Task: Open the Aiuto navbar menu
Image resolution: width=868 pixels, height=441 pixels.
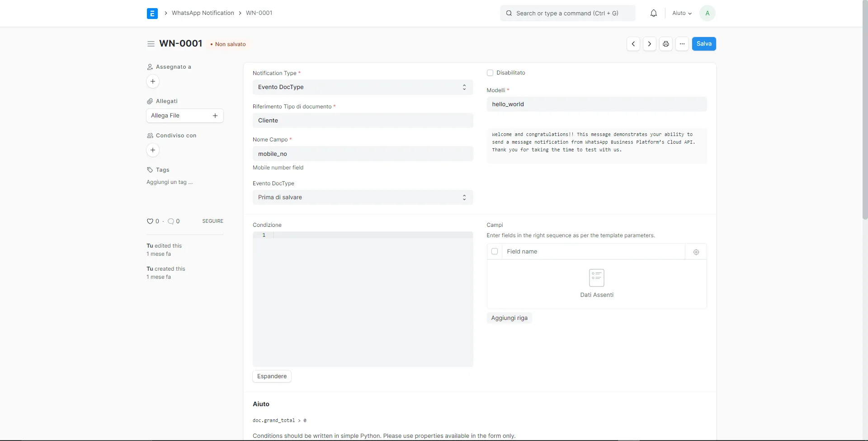Action: pos(682,13)
